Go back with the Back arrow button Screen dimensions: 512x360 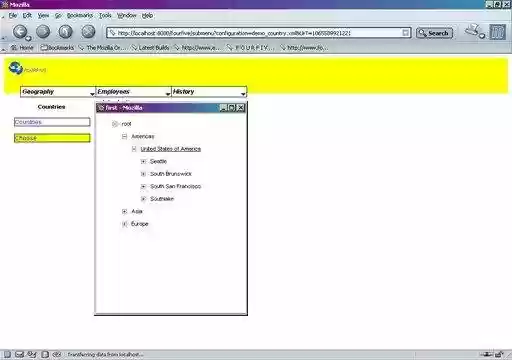20,32
